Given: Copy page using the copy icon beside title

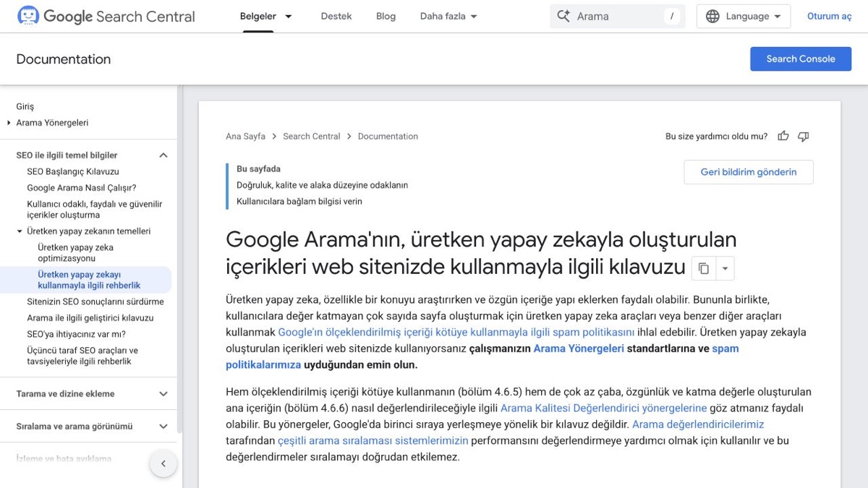Looking at the screenshot, I should pyautogui.click(x=704, y=269).
